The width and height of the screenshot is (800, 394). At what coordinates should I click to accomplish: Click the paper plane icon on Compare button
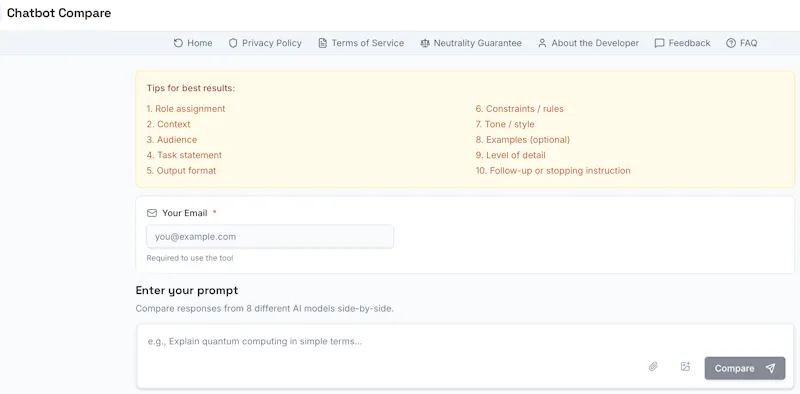[770, 368]
